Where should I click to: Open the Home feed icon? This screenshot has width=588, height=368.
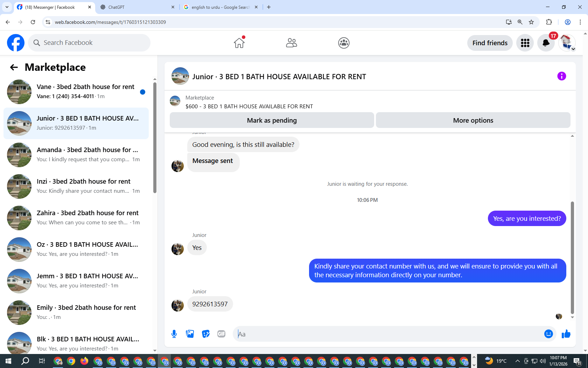pos(239,43)
